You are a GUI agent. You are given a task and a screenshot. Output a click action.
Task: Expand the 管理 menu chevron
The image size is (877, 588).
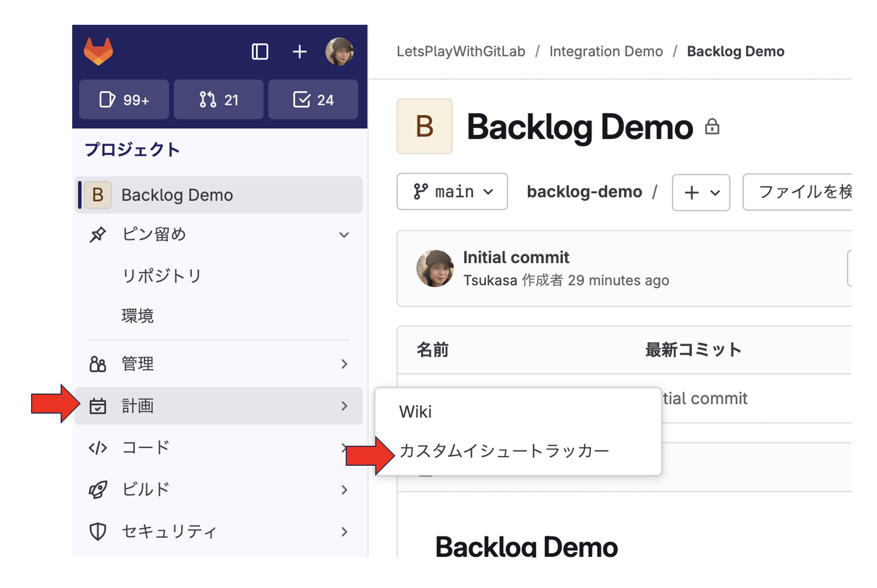(x=344, y=364)
